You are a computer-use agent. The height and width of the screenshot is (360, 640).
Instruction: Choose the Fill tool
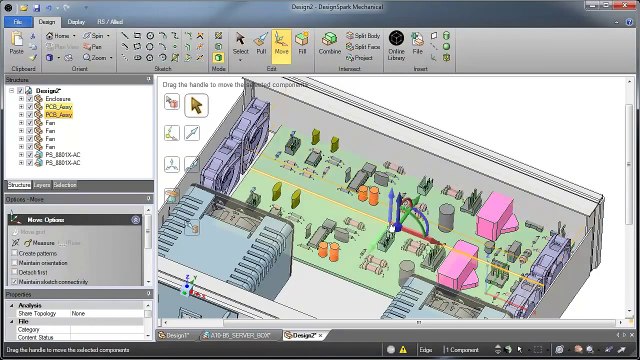302,44
